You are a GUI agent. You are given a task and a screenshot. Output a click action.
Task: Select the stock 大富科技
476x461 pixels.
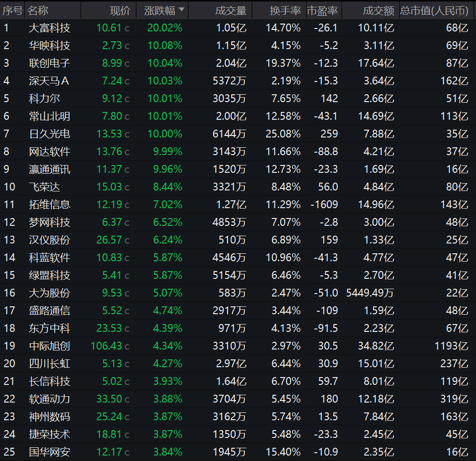coord(50,28)
